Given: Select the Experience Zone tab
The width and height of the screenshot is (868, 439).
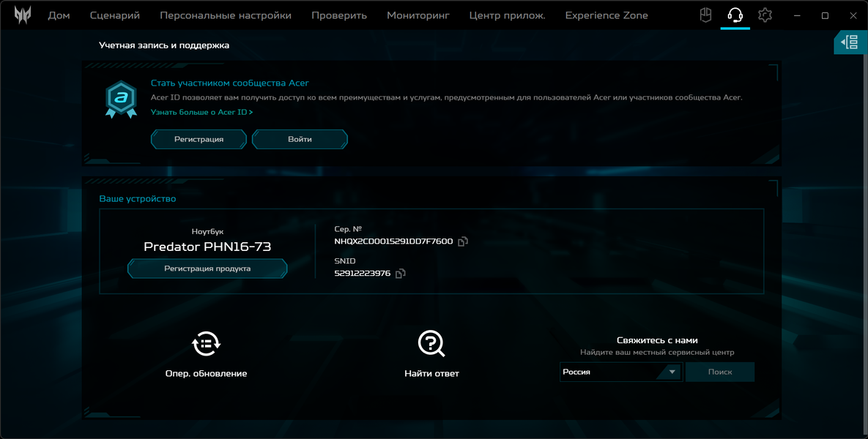Looking at the screenshot, I should (x=607, y=15).
